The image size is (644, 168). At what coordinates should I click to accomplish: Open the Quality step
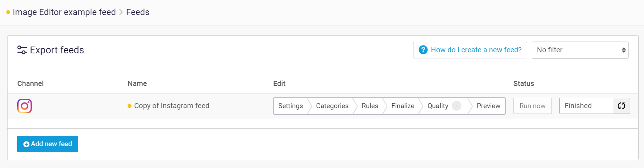coord(437,106)
